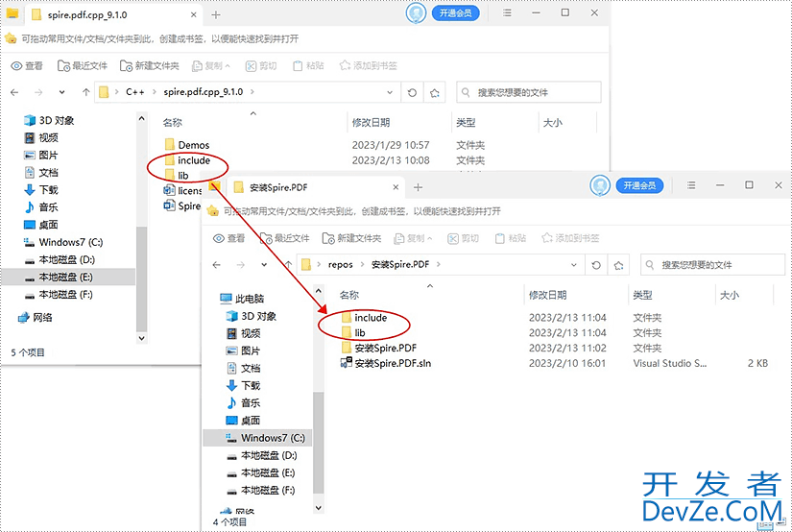Select include folder in spire.pdf.cpp_9.1.0 window

[187, 160]
